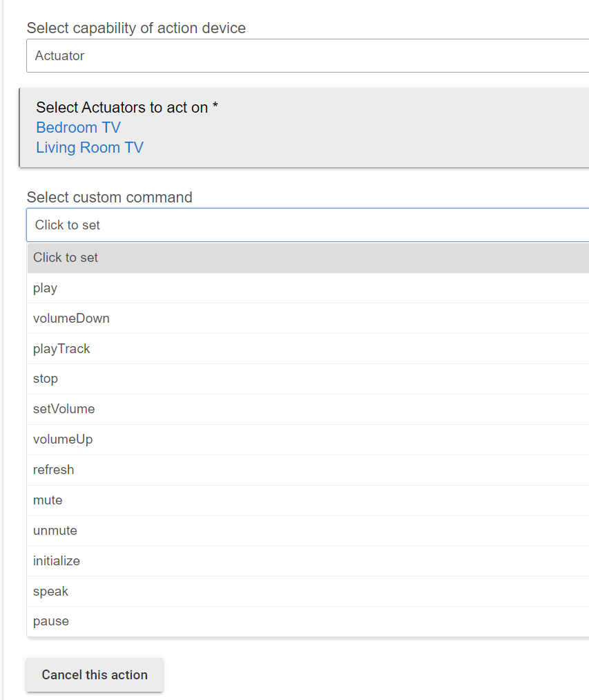
Task: Click the 'Select capability of action device' label
Action: [x=136, y=28]
